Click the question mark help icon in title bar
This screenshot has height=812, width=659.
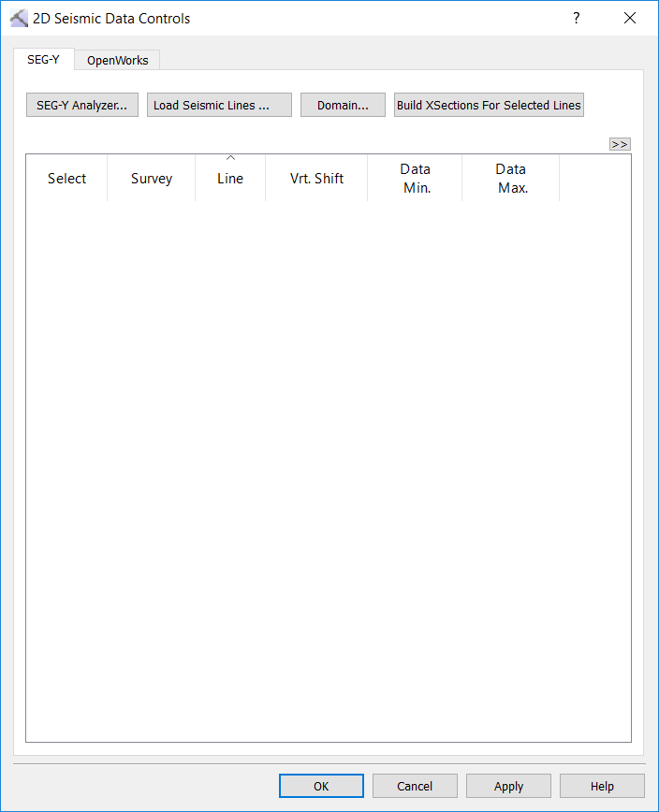point(577,18)
